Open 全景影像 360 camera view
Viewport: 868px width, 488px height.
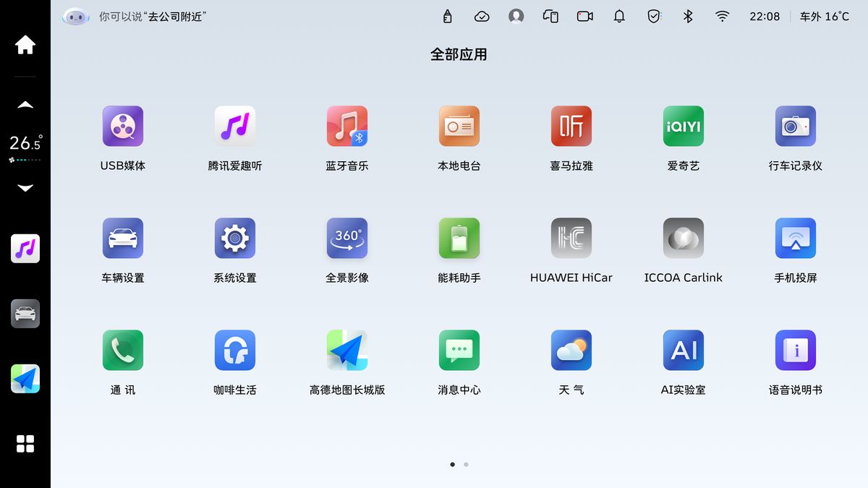[347, 239]
